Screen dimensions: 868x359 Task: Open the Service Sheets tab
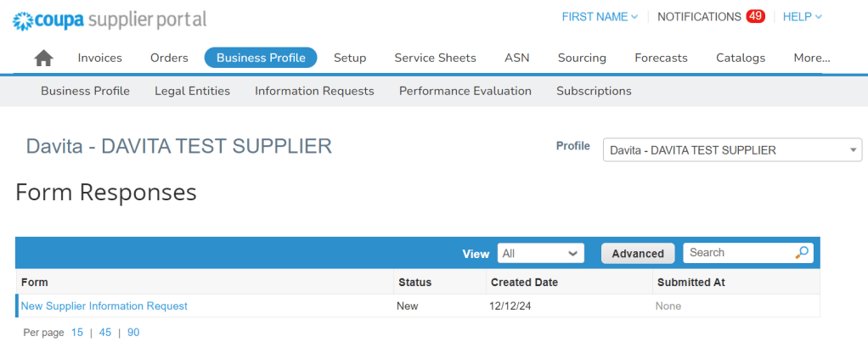[x=435, y=58]
